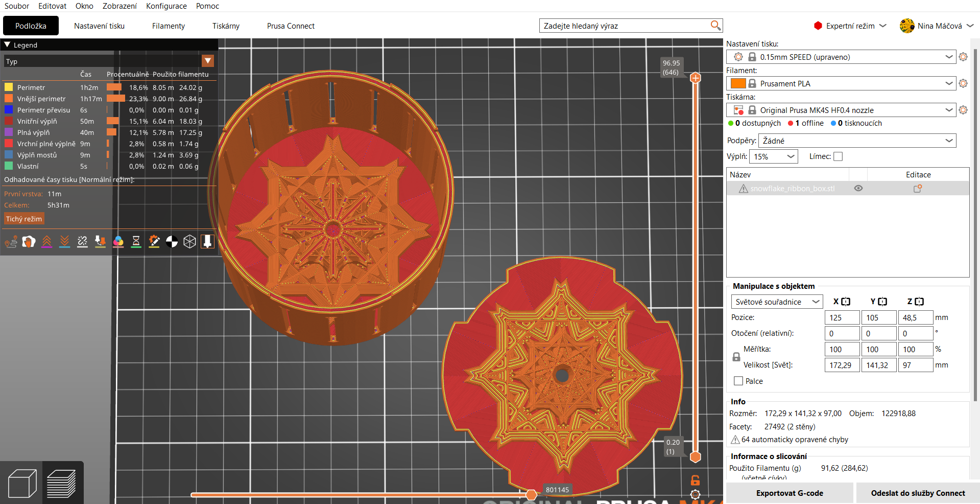
Task: Tick the Palce (inches) checkbox
Action: coord(738,381)
